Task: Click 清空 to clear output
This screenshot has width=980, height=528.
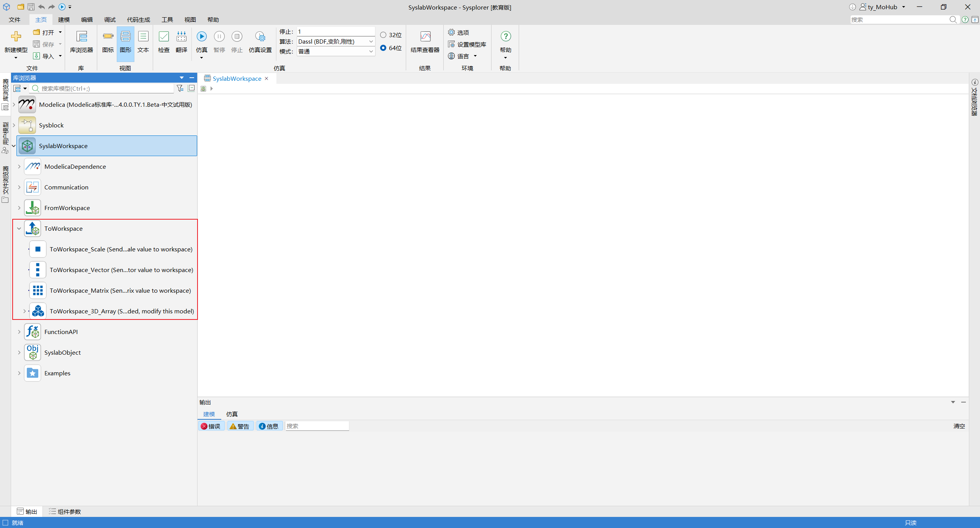Action: point(959,426)
